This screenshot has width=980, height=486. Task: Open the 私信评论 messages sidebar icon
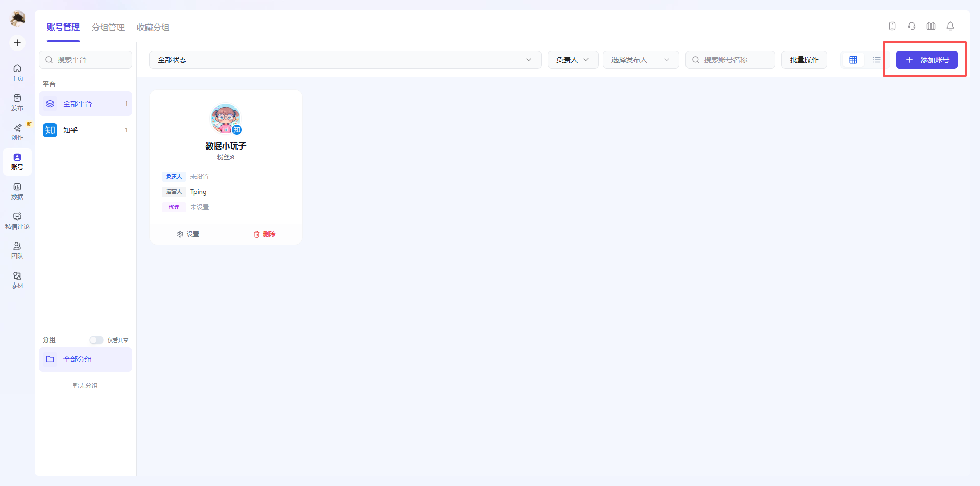point(17,221)
